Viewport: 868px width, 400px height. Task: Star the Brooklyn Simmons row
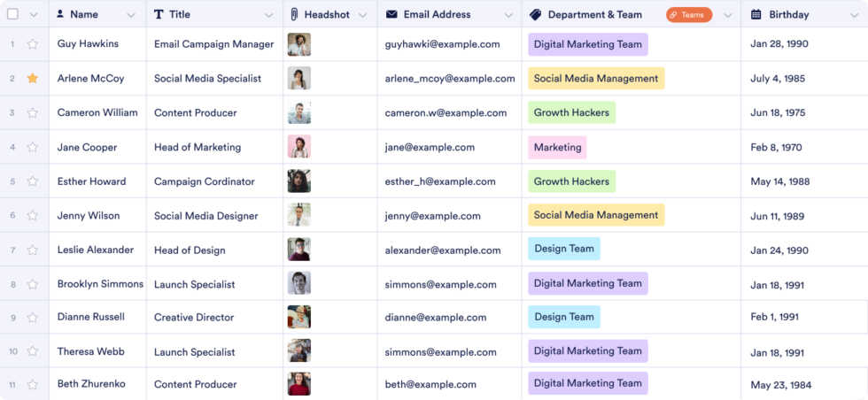pyautogui.click(x=33, y=284)
